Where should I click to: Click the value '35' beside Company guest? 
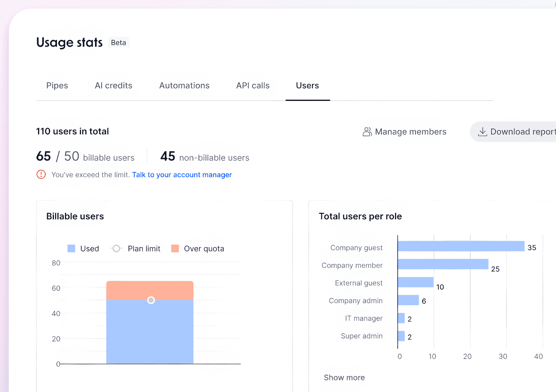coord(532,248)
